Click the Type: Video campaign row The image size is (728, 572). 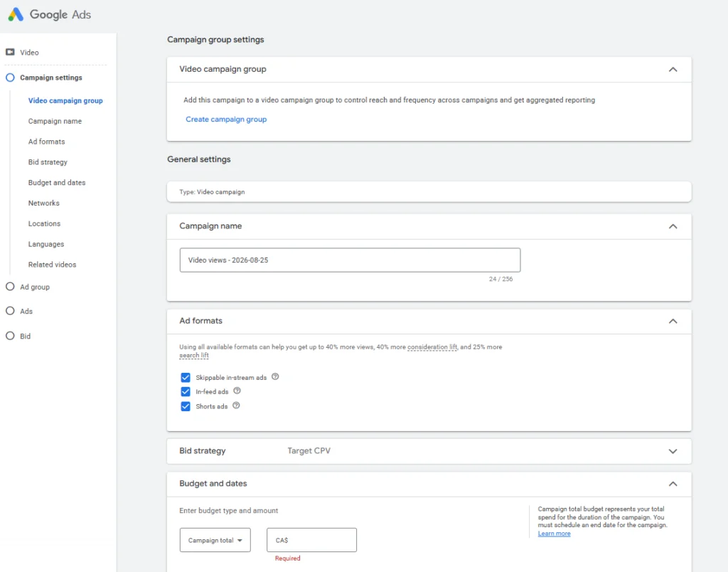(429, 192)
